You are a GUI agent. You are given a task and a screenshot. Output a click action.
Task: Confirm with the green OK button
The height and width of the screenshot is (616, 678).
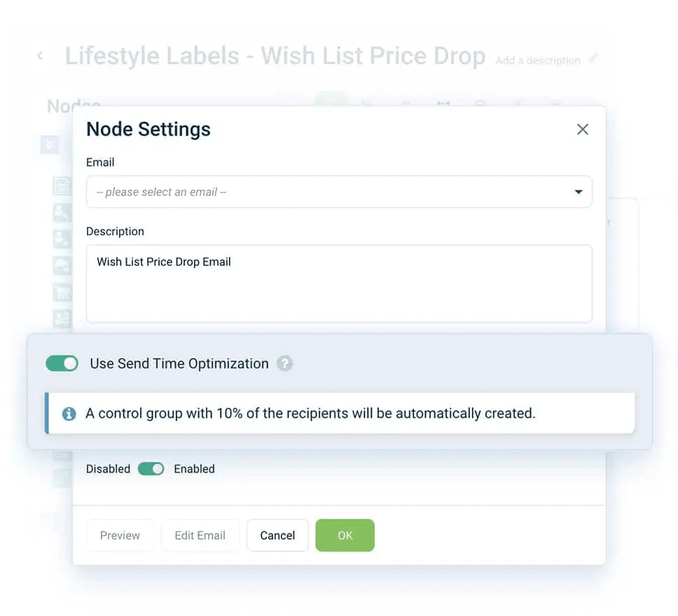click(345, 535)
